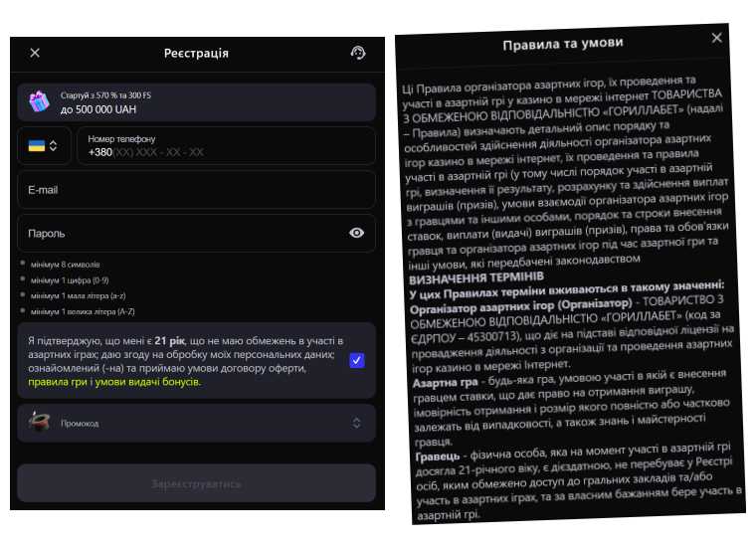
Task: Focus the E-mail input field
Action: point(196,190)
